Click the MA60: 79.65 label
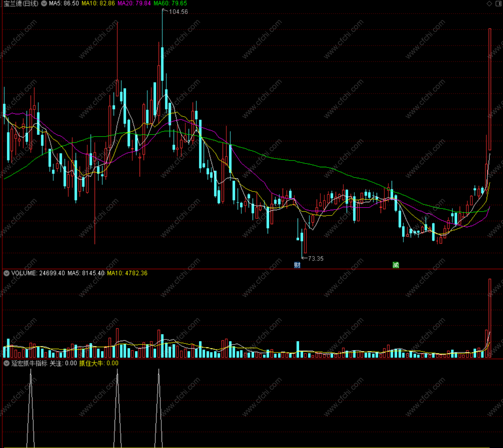The height and width of the screenshot is (448, 503). click(170, 3)
